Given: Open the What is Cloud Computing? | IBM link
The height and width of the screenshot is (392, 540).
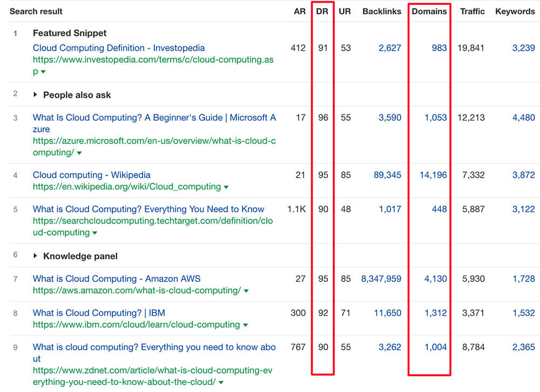Looking at the screenshot, I should 99,313.
